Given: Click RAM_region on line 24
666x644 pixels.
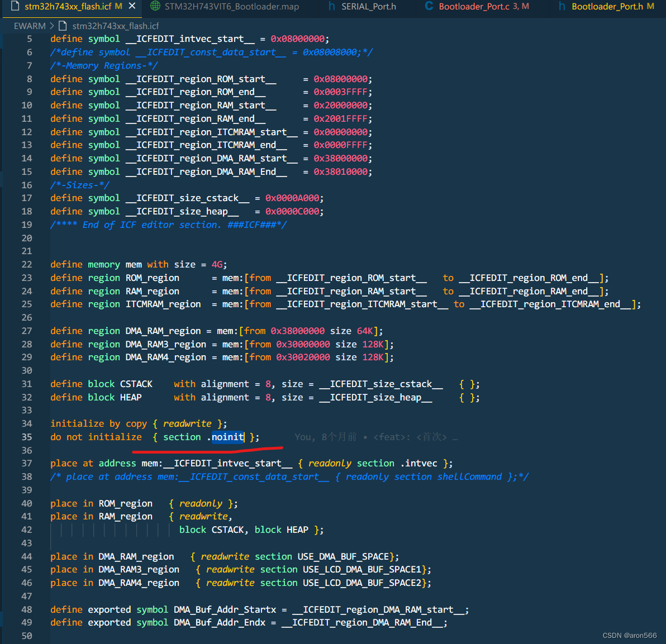Looking at the screenshot, I should point(152,291).
